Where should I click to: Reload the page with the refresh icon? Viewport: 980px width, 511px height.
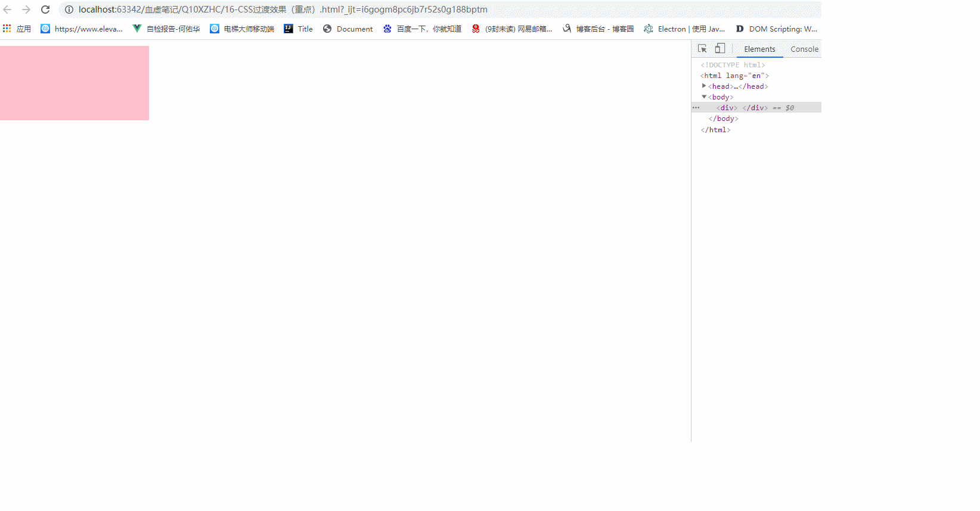click(x=45, y=10)
